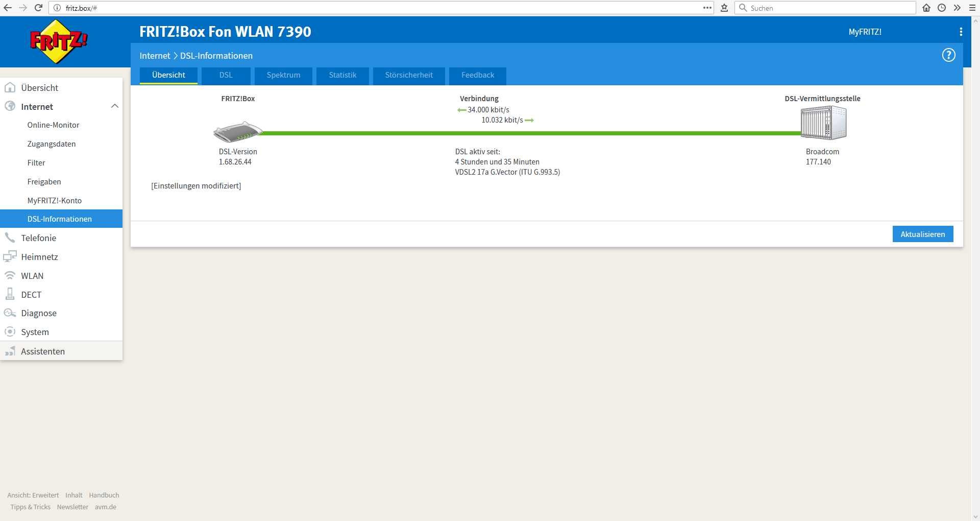Click the 34.000 kbit/s downstream value
Image resolution: width=980 pixels, height=521 pixels.
point(488,110)
